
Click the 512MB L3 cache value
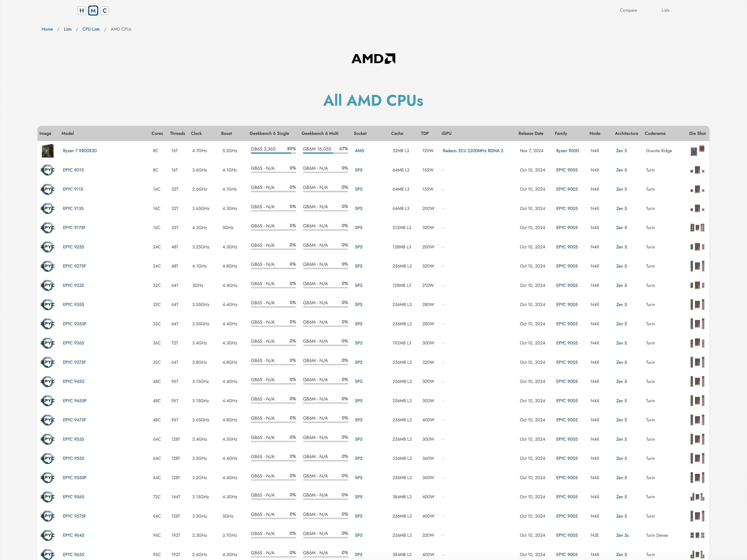tap(402, 228)
